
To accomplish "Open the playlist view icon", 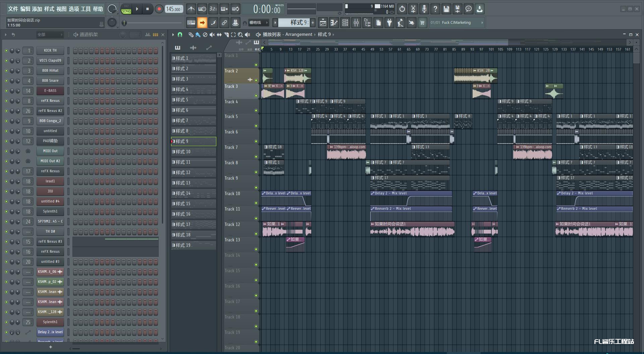I will coord(323,23).
